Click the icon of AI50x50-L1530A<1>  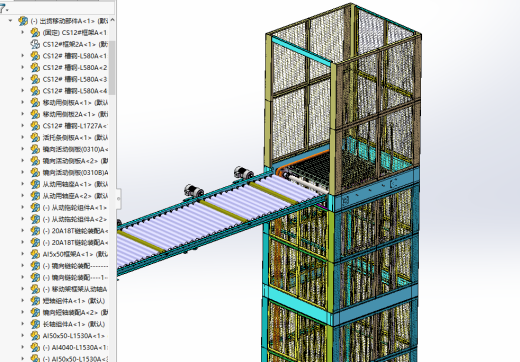point(35,336)
